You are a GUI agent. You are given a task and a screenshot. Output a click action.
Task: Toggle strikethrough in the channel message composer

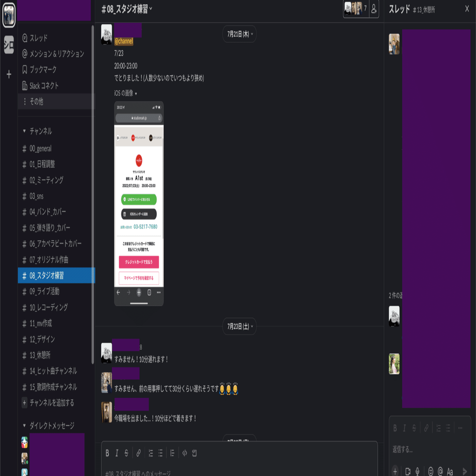126,453
